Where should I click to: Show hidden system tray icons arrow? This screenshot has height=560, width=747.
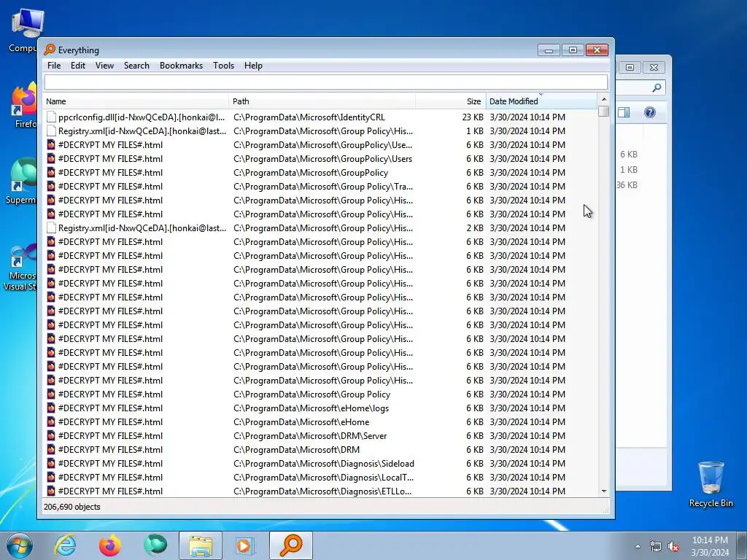638,546
